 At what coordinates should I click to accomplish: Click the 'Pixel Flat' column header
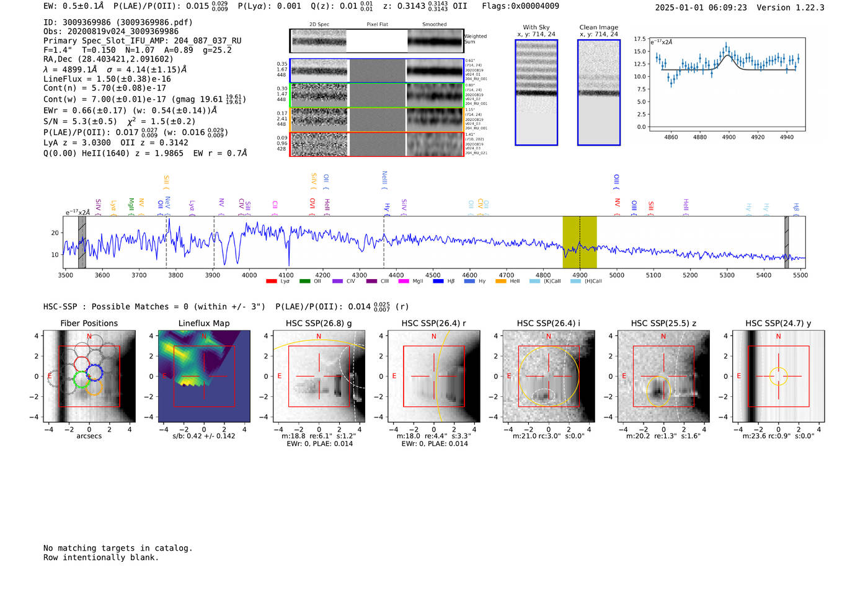click(377, 25)
